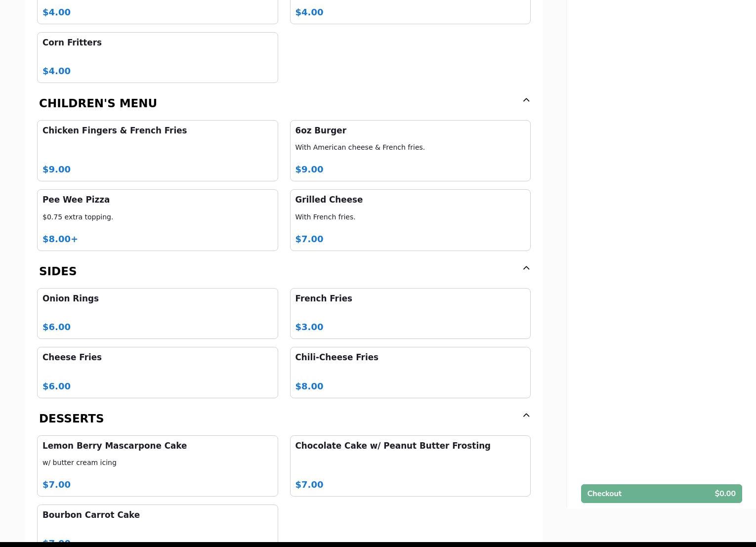The image size is (756, 547).
Task: Click the CHILDREN'S MENU heading text
Action: point(98,103)
